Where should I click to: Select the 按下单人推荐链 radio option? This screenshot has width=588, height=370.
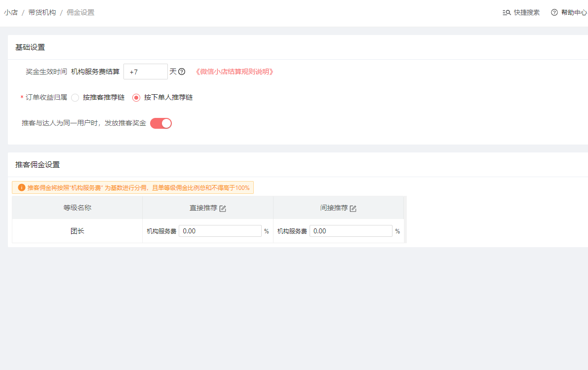click(136, 98)
